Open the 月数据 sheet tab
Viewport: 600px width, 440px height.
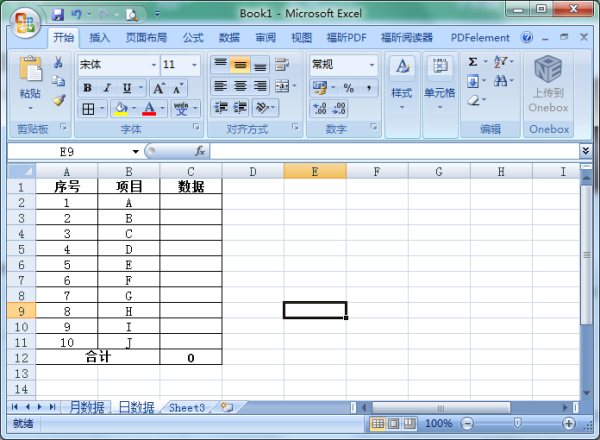click(x=87, y=407)
